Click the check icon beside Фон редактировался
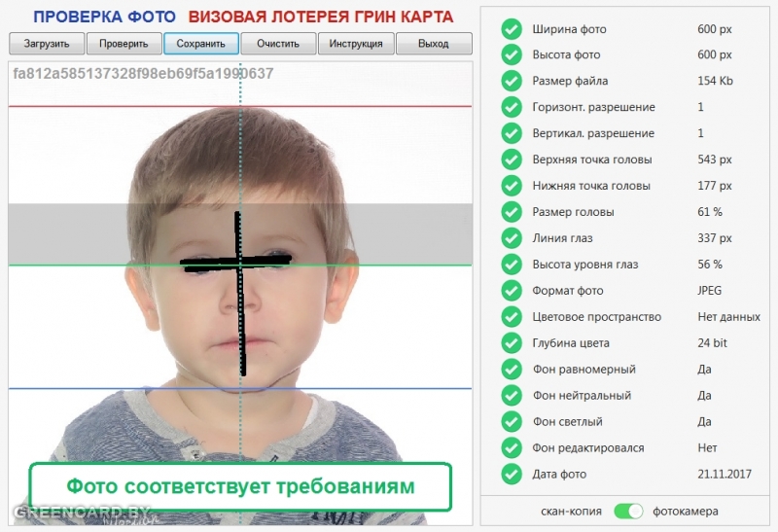Image resolution: width=778 pixels, height=532 pixels. 512,448
